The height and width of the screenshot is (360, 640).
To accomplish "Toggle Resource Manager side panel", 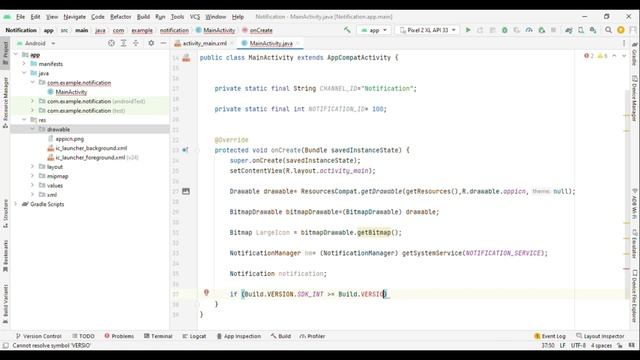I will click(x=5, y=102).
